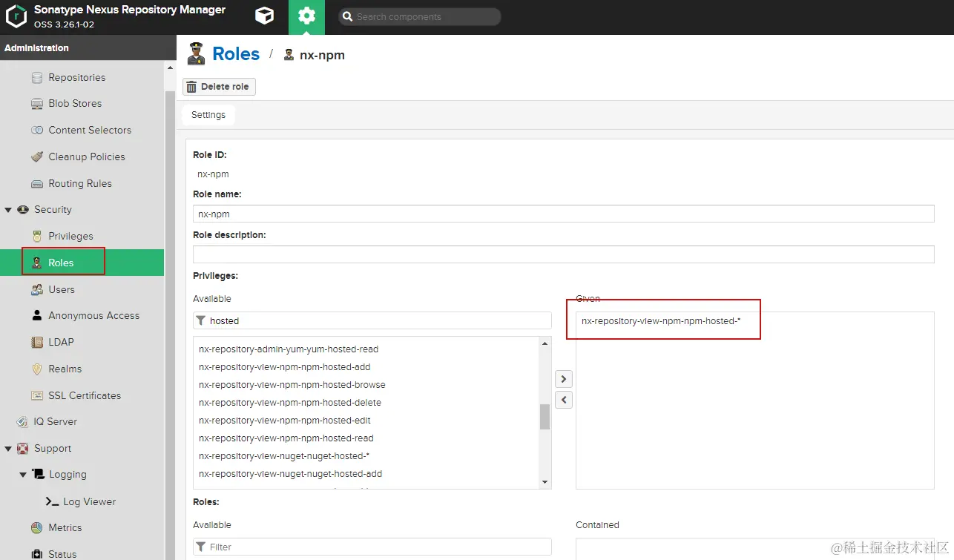Move selected privilege to Given with right arrow
This screenshot has height=560, width=954.
tap(564, 379)
